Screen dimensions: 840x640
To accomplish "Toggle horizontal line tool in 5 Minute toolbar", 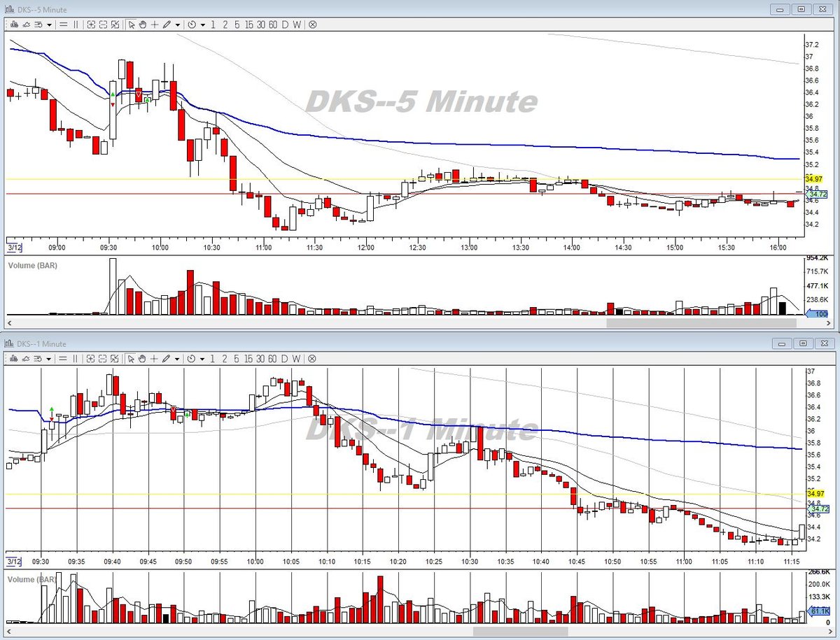I will (63, 24).
